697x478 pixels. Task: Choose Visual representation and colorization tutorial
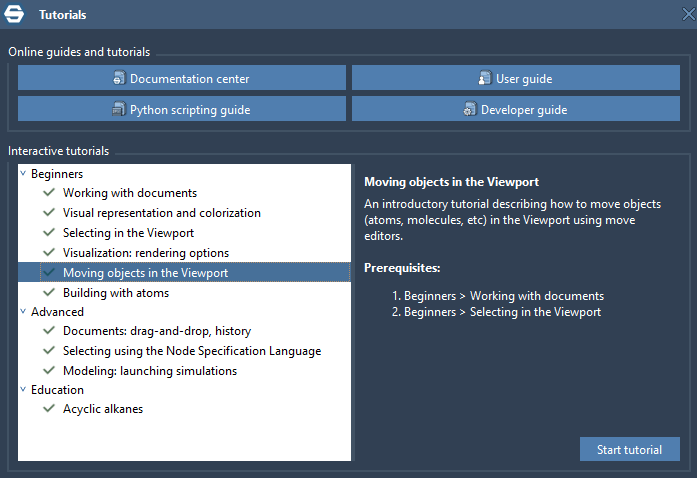click(162, 213)
